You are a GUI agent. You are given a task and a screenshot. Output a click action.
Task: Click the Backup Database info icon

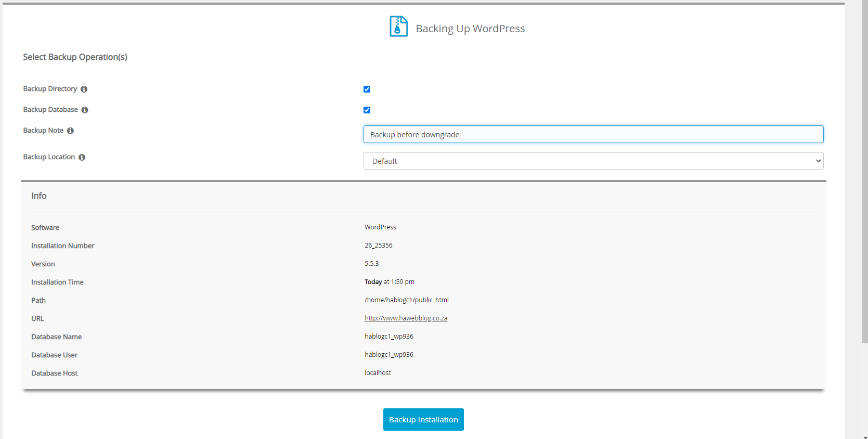85,110
